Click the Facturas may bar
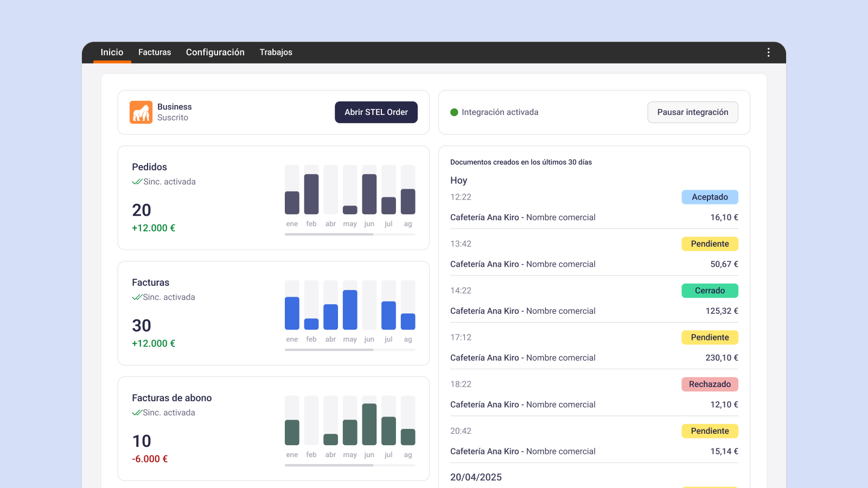 (x=350, y=310)
